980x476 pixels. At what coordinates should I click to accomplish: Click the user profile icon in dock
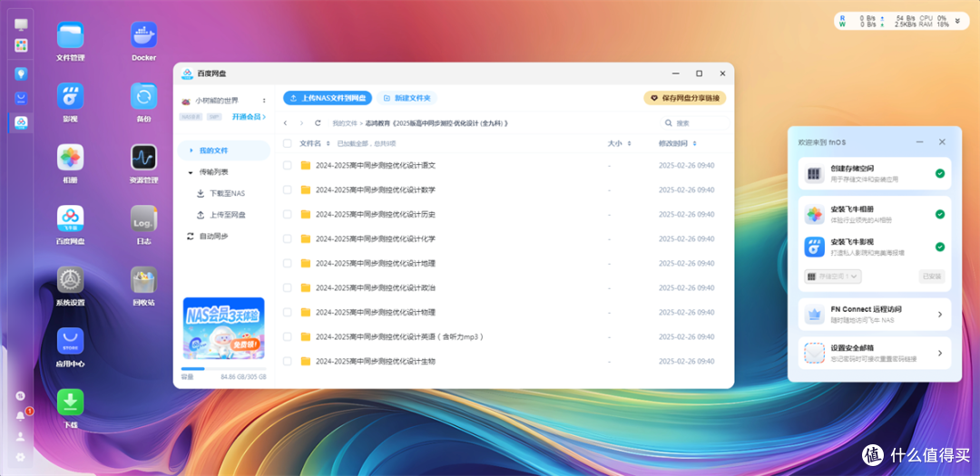(21, 436)
